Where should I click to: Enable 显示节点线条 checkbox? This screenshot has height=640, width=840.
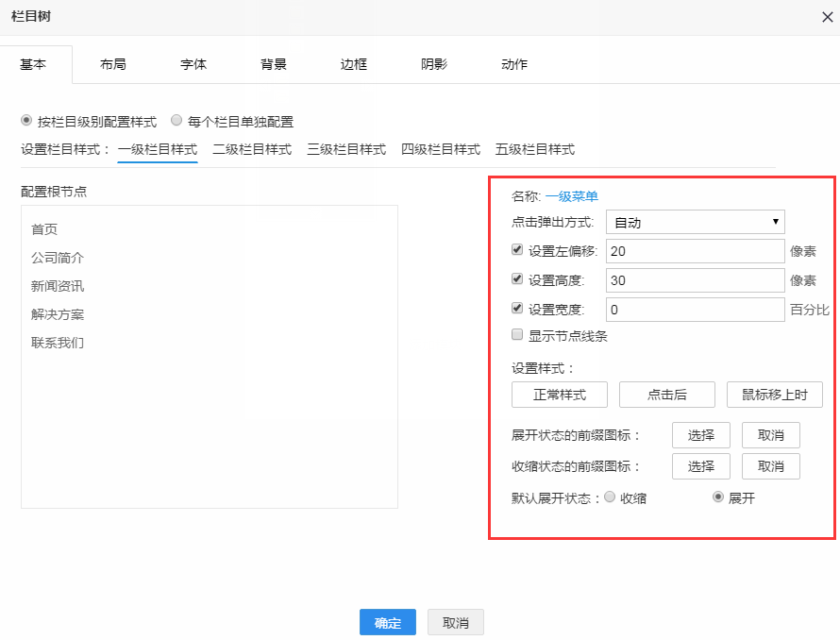click(x=517, y=334)
